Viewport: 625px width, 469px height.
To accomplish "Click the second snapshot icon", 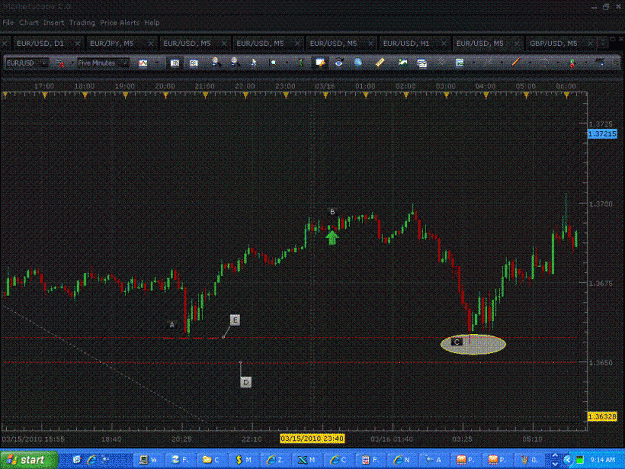I will click(x=194, y=63).
